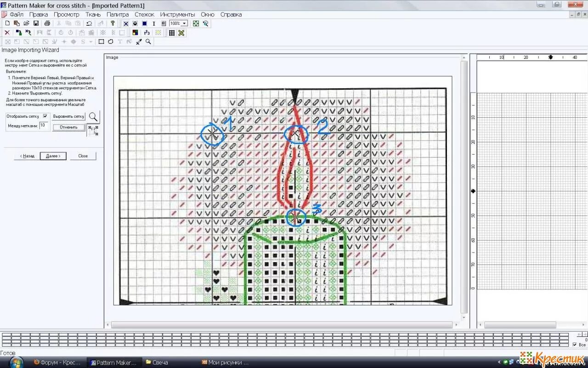588x368 pixels.
Task: Click the Import Image toolbar icon
Action: (x=17, y=23)
